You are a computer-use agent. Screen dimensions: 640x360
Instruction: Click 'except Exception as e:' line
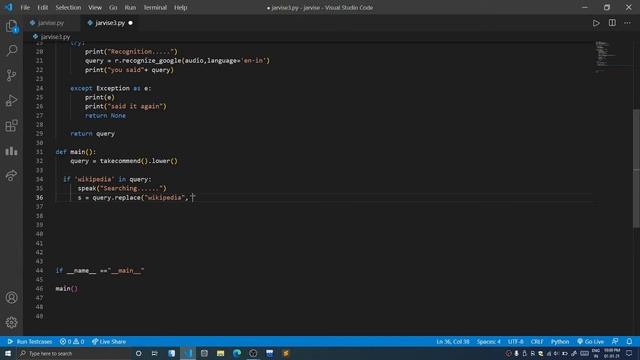(111, 88)
